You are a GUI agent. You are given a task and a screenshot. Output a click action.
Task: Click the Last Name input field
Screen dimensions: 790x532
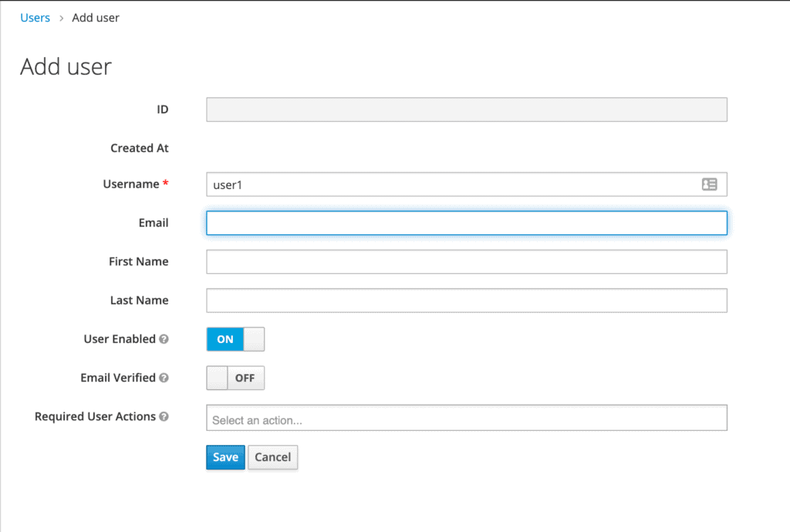(467, 301)
